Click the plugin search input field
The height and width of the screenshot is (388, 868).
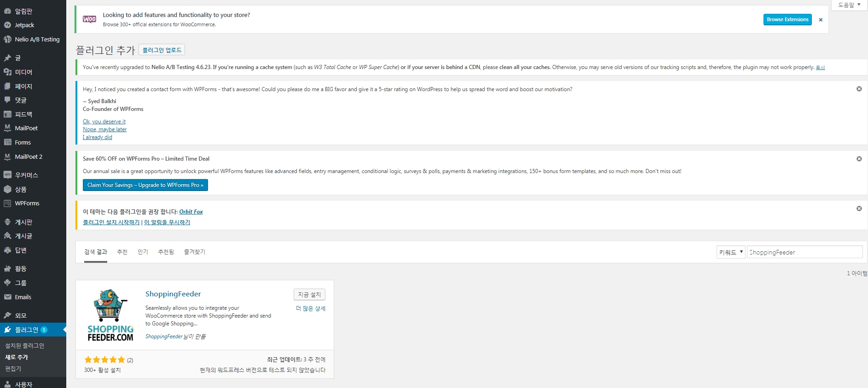(x=804, y=252)
